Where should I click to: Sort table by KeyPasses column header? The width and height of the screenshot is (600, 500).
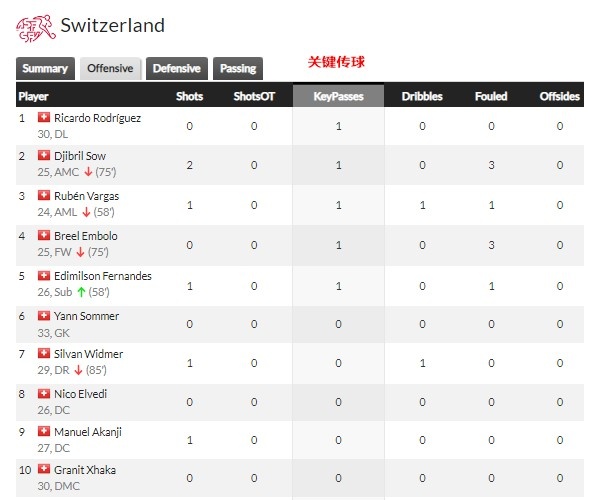338,96
